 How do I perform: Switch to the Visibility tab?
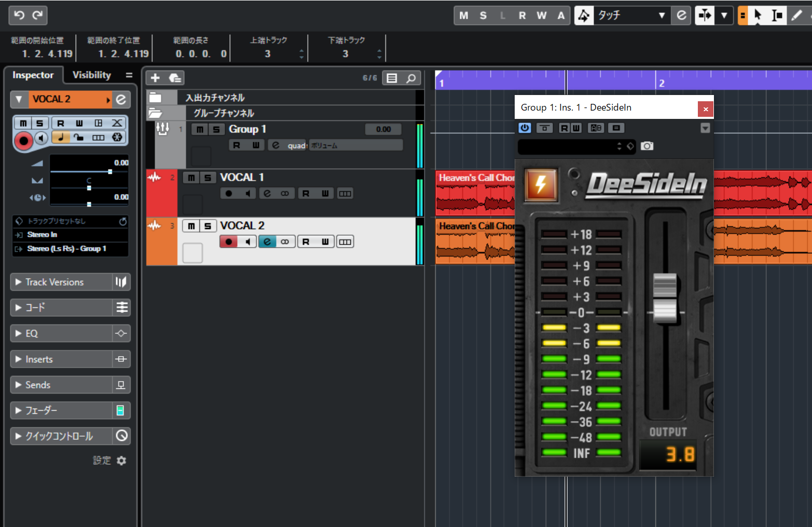point(92,75)
